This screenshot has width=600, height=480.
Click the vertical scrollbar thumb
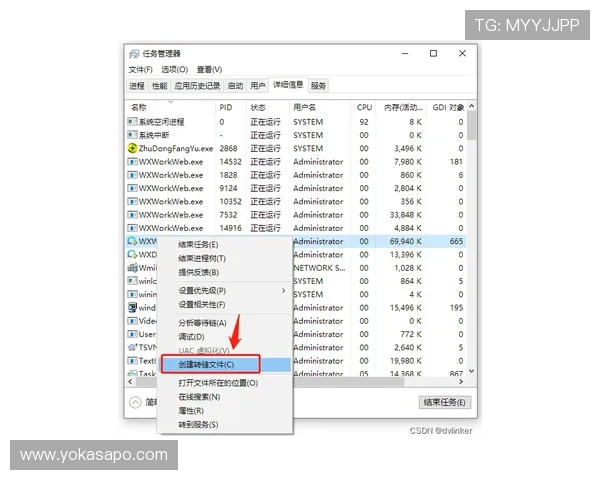coord(472,126)
